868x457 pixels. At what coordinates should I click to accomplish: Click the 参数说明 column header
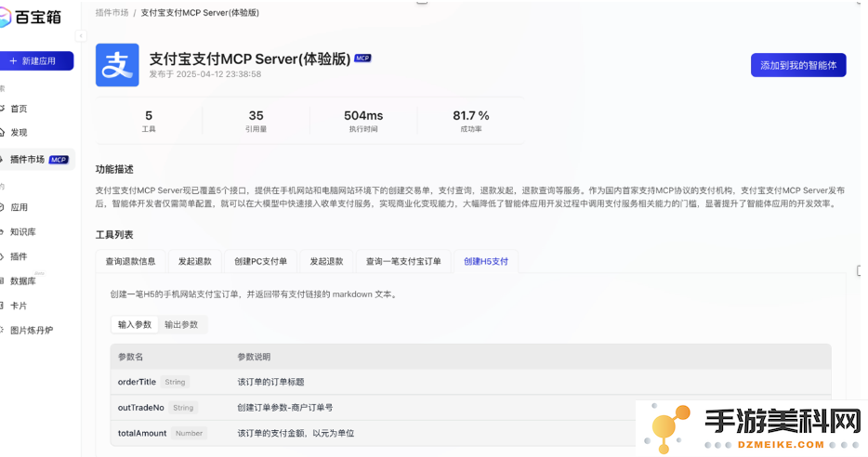coord(254,357)
